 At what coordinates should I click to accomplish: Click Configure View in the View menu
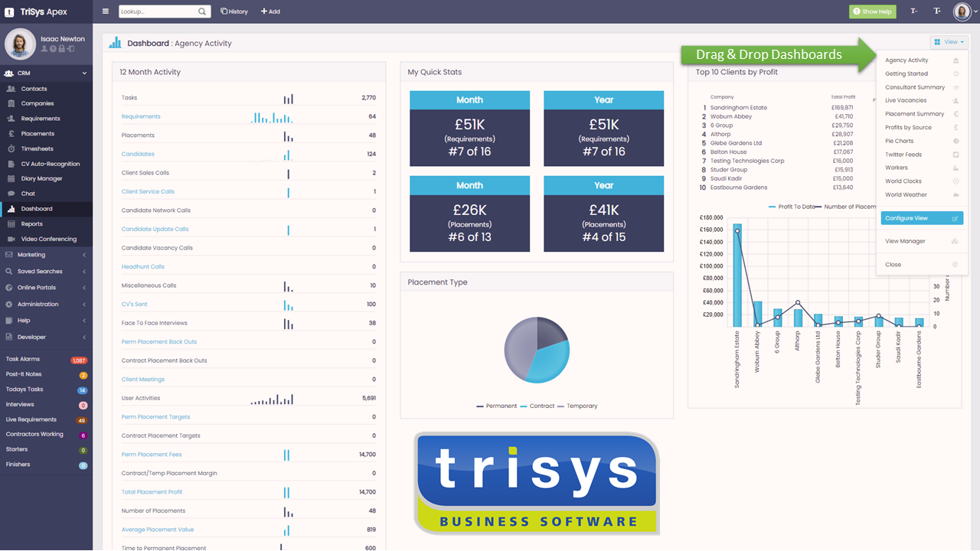click(x=922, y=218)
